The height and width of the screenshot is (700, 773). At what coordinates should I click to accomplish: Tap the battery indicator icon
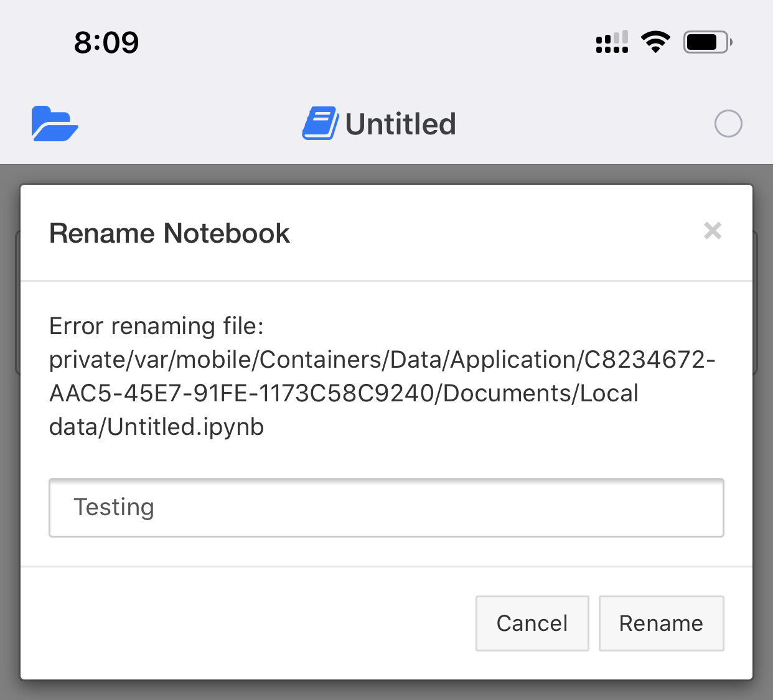[708, 42]
